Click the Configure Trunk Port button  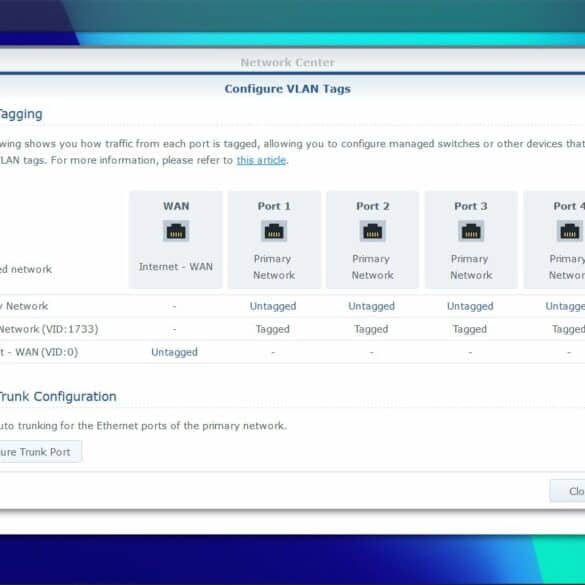40,452
